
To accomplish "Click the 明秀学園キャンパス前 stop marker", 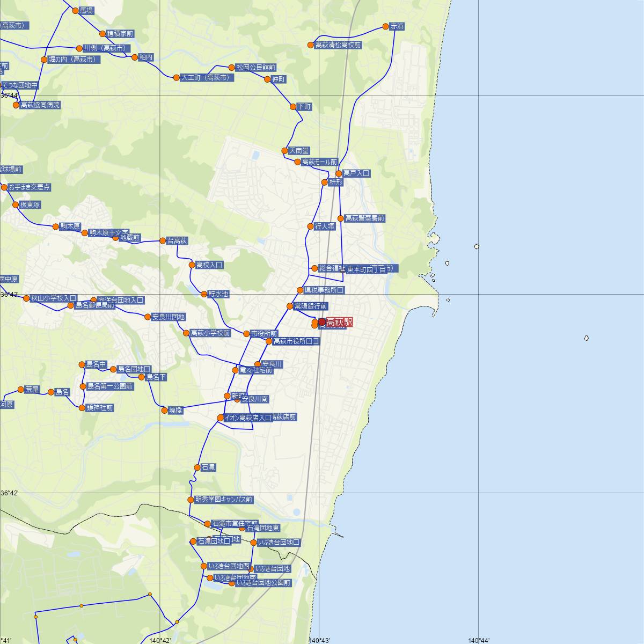I will pos(191,500).
